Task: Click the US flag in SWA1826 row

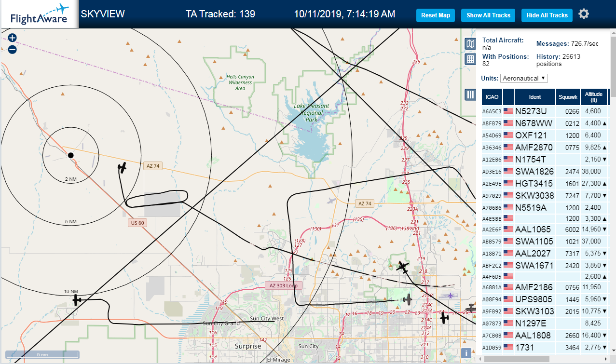Action: pos(508,171)
